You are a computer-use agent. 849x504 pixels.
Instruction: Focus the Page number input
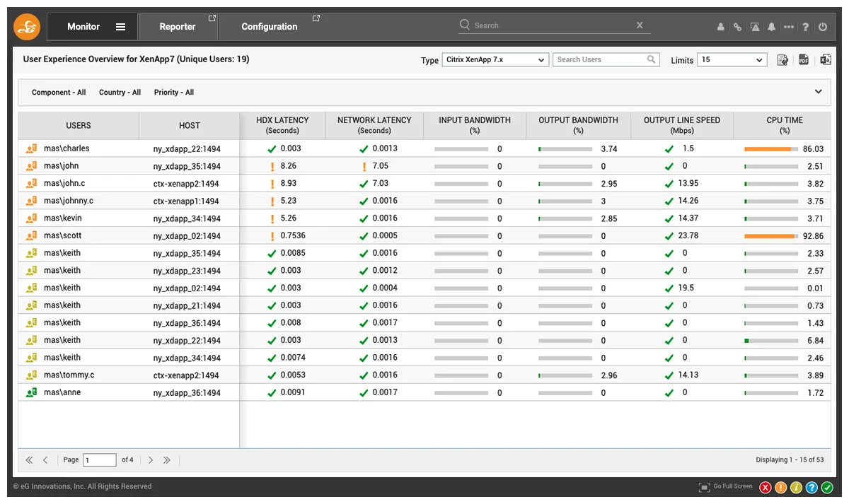point(100,460)
